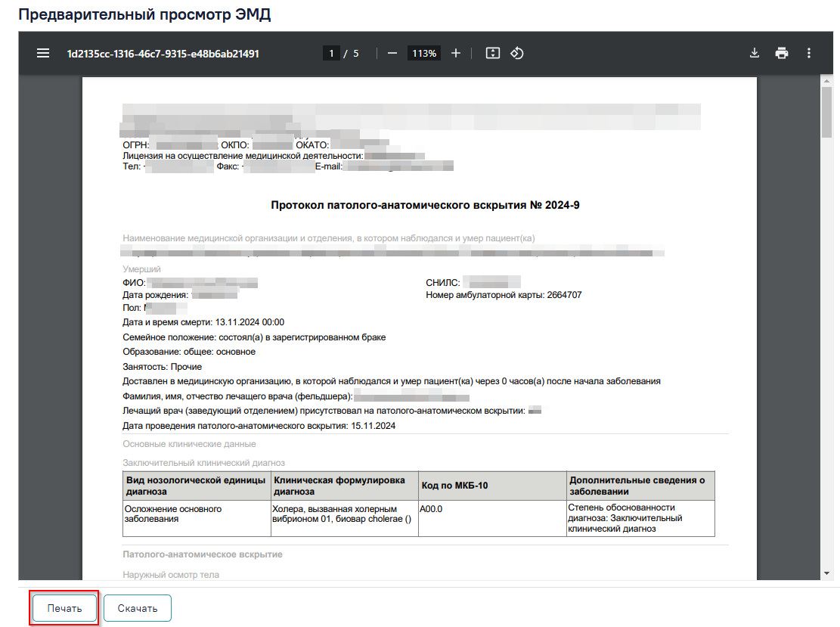Screen dimensions: 840x627
Task: Rotate the document counterclockwise
Action: point(517,53)
